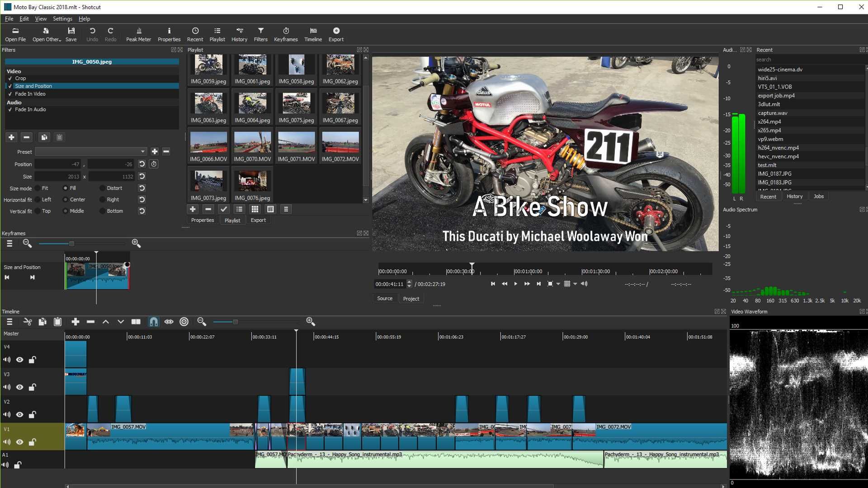Switch playlist view to icons grid
868x488 pixels.
[255, 209]
